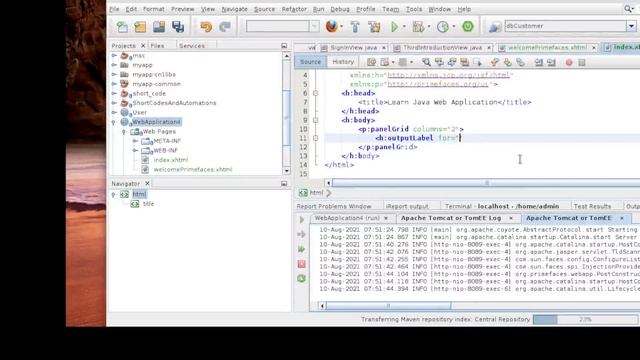
Task: Select welcomePrimefaces.xhtml in the project tree
Action: coord(193,169)
